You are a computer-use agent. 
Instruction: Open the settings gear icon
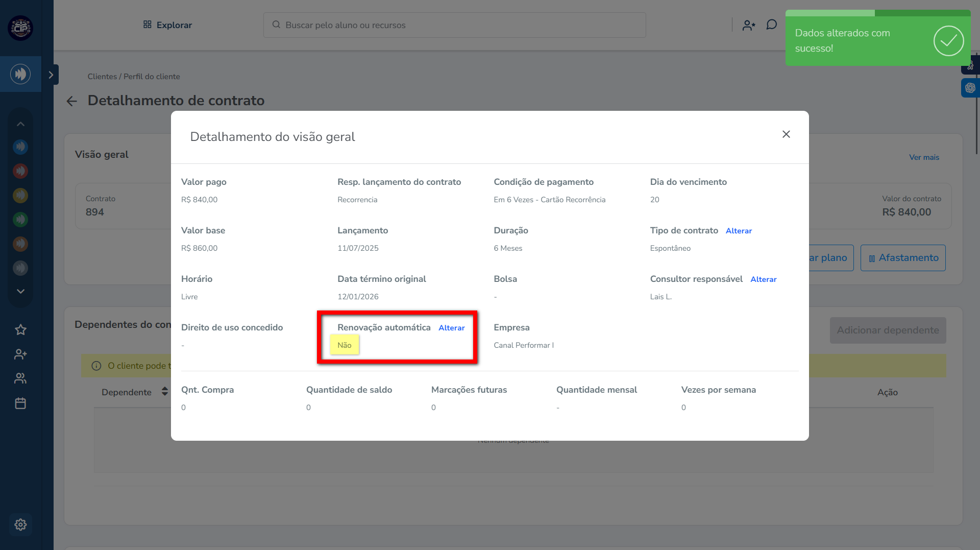coord(20,524)
